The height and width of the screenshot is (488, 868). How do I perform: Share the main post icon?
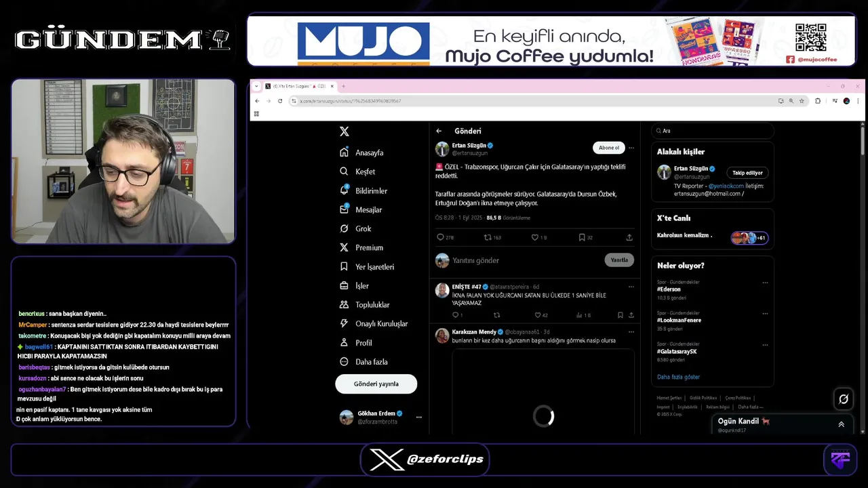(629, 237)
